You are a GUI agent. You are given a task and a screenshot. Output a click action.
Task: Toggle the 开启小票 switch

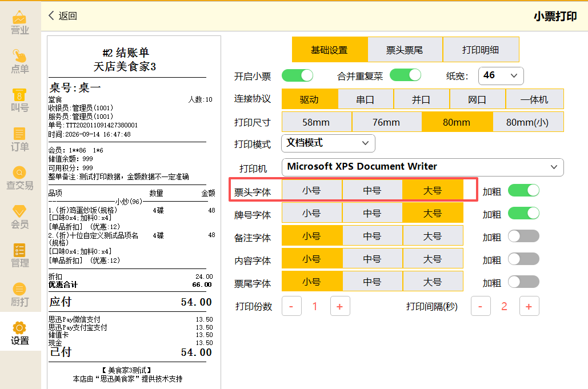[297, 75]
